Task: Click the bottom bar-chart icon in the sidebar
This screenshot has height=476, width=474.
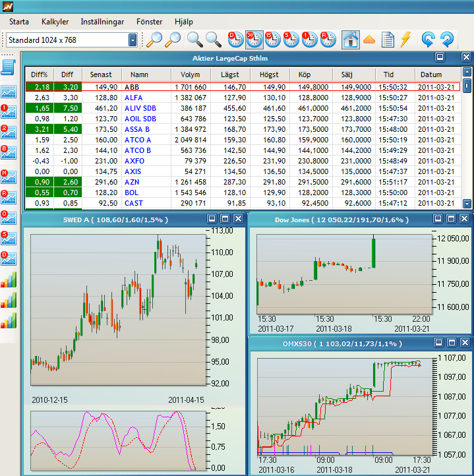Action: tap(9, 321)
